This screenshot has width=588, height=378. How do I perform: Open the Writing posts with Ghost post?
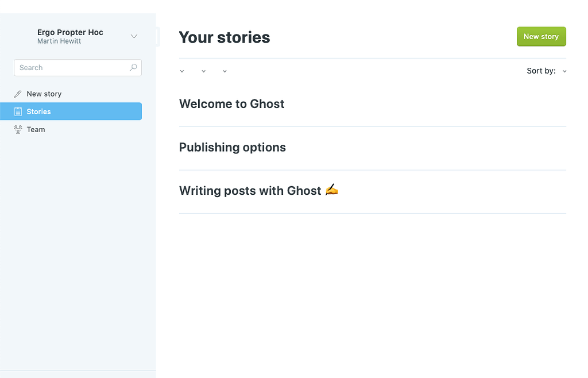258,190
